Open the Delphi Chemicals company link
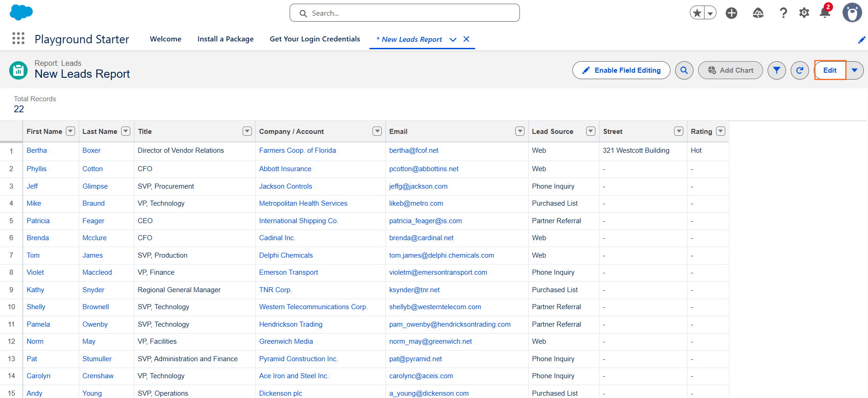 click(x=286, y=255)
